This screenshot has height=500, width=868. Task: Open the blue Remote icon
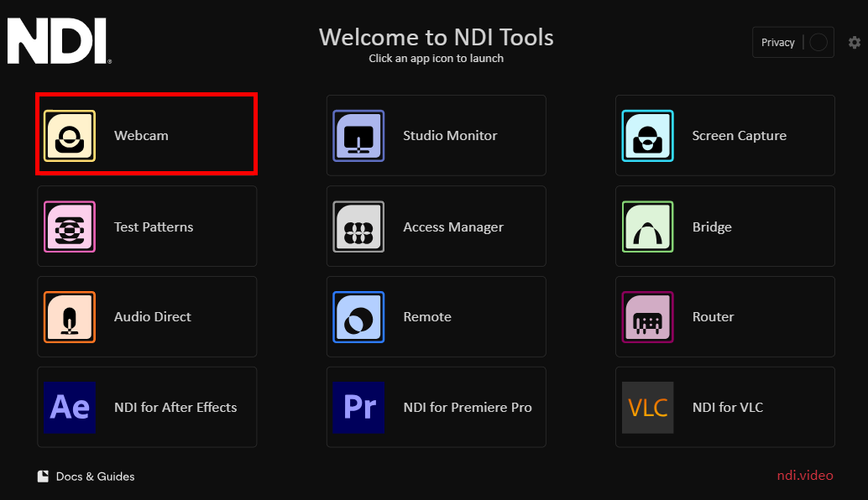(358, 317)
